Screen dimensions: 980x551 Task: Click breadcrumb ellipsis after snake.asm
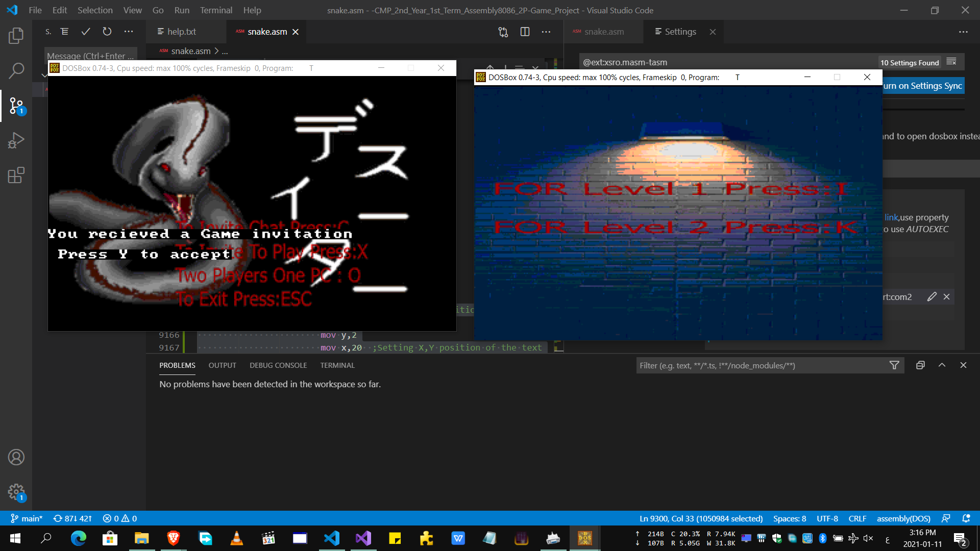click(x=225, y=51)
